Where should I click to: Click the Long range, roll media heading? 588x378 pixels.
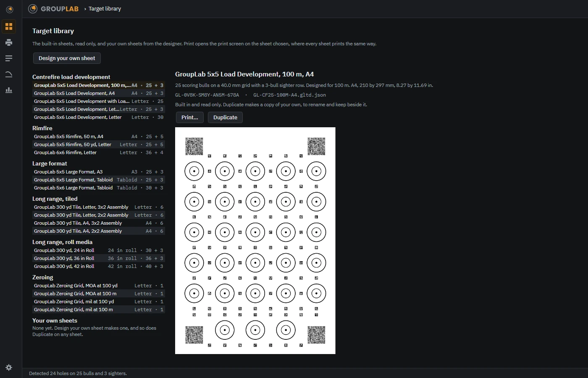click(x=63, y=242)
